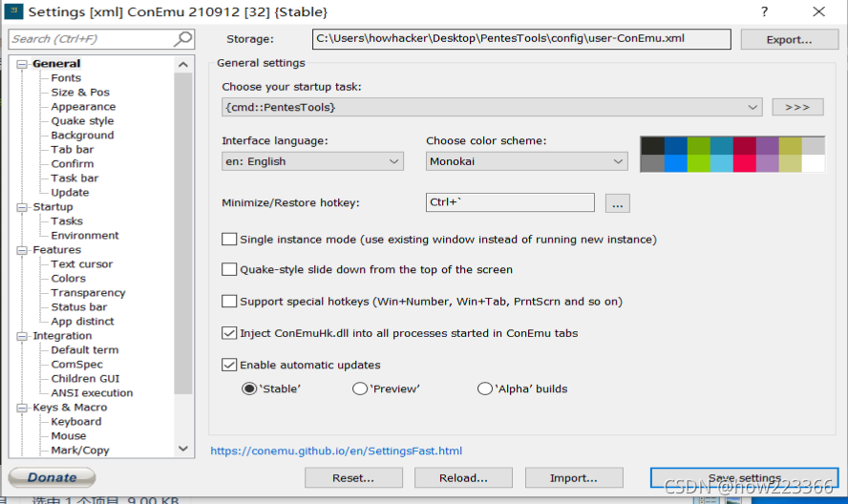This screenshot has width=848, height=504.
Task: Open the Fonts settings page
Action: [x=66, y=78]
